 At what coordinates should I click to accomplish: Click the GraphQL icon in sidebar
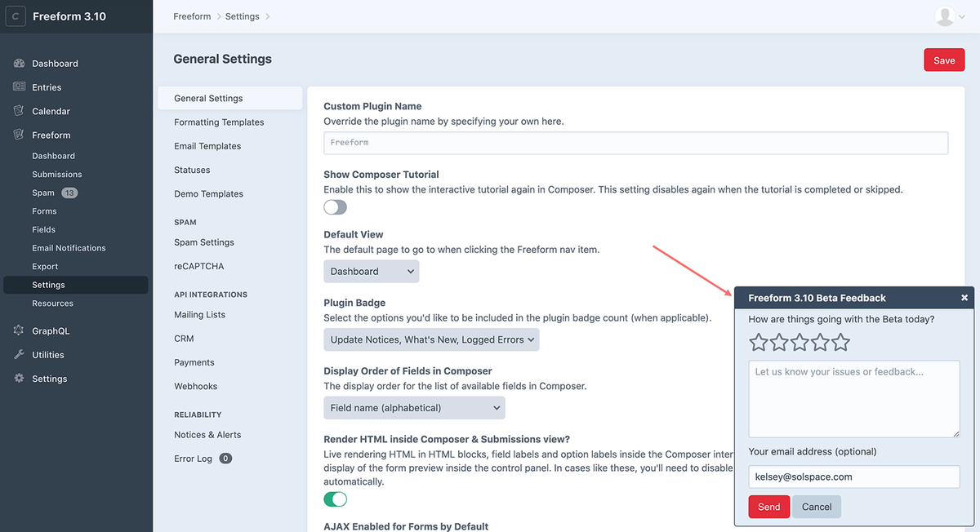19,331
